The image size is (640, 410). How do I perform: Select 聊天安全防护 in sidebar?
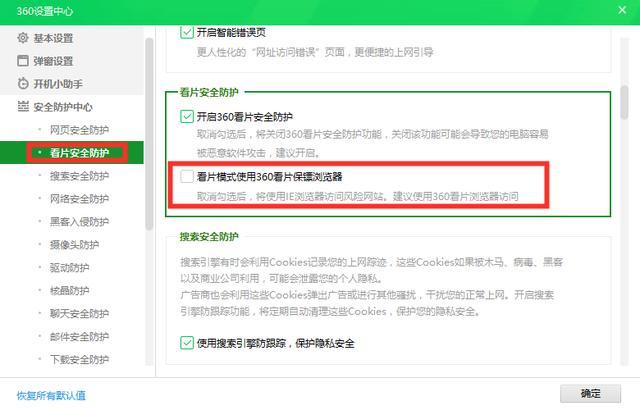(x=72, y=313)
